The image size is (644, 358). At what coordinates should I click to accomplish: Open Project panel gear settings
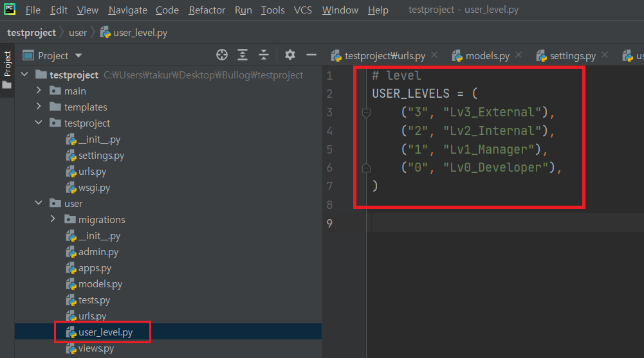(290, 55)
